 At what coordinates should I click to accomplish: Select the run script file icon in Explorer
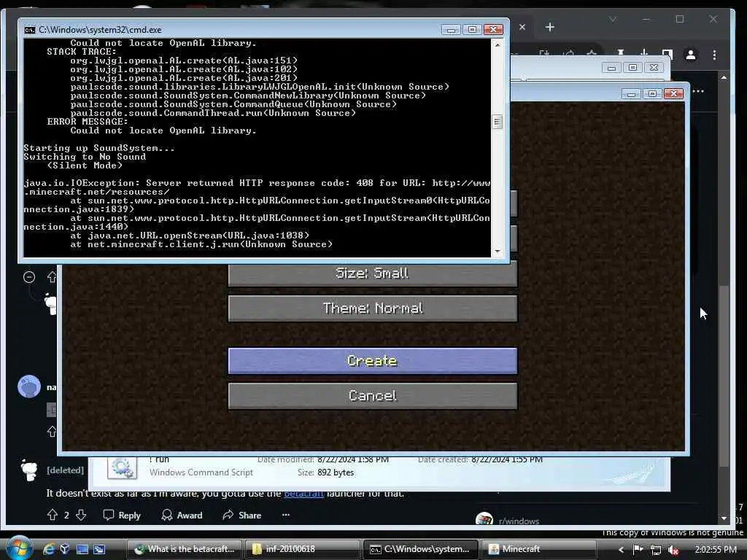122,467
